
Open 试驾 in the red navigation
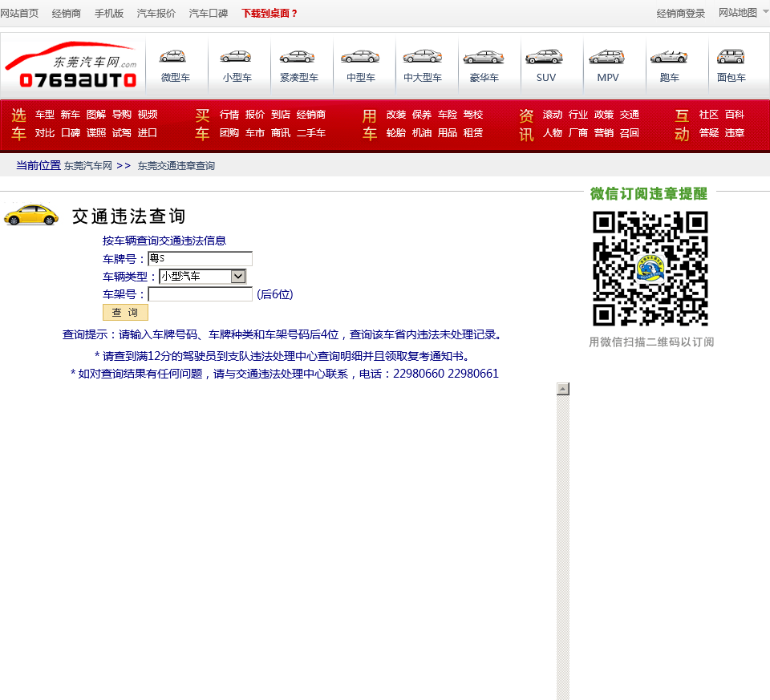coord(122,133)
